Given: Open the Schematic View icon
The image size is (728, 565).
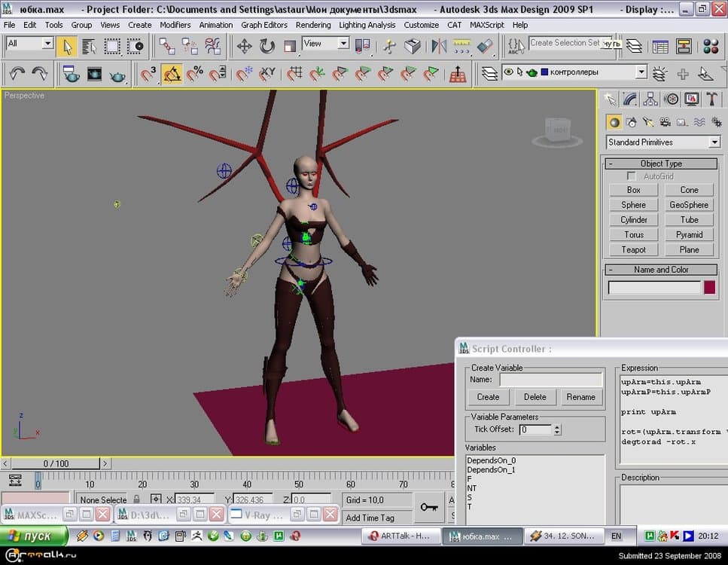Looking at the screenshot, I should 684,47.
